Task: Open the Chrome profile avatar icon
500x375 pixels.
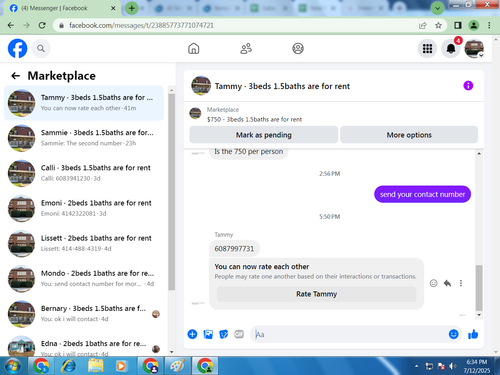Action: tap(474, 25)
